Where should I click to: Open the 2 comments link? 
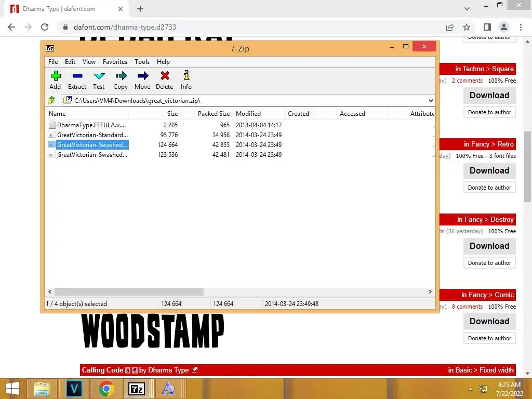pyautogui.click(x=467, y=81)
